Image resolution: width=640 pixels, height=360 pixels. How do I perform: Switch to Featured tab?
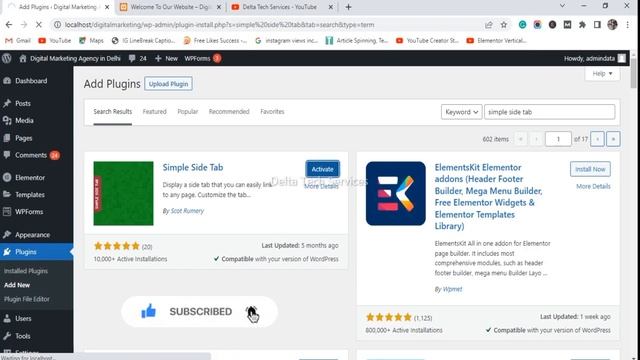pos(154,111)
